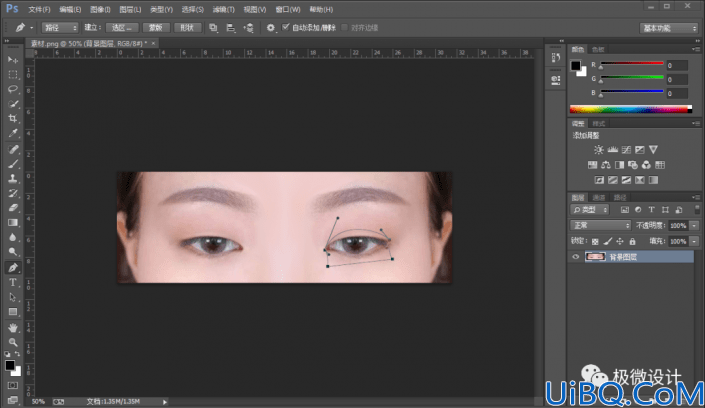705x408 pixels.
Task: Add a Color Balance adjustment
Action: [x=606, y=165]
